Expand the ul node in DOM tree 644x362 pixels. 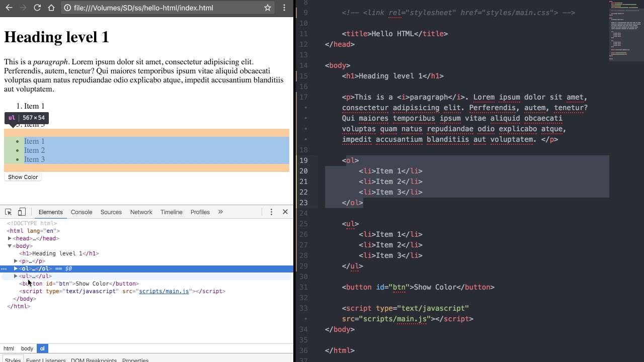pos(16,276)
